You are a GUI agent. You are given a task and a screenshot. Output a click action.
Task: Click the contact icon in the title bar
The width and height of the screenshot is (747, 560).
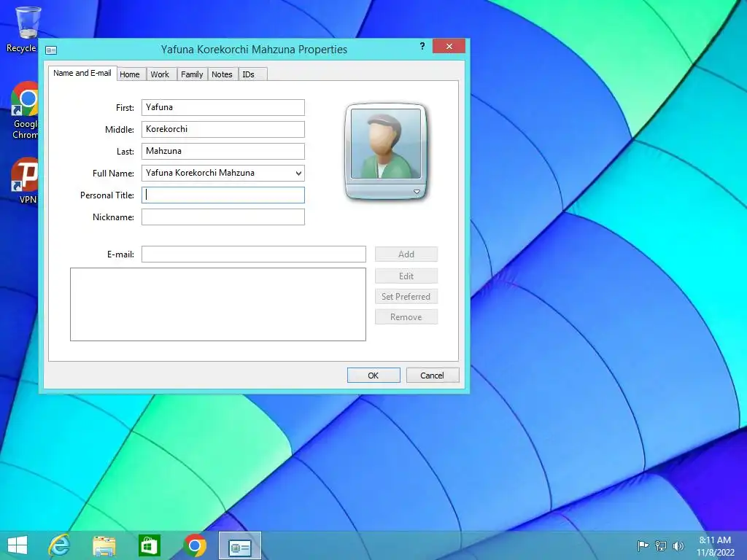click(x=51, y=50)
